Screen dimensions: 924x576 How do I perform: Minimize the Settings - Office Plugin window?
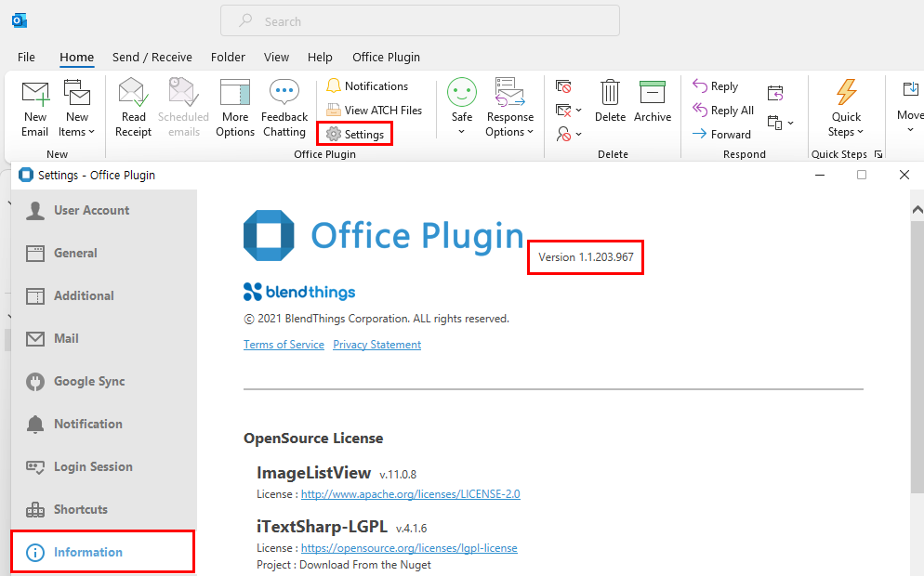click(820, 175)
